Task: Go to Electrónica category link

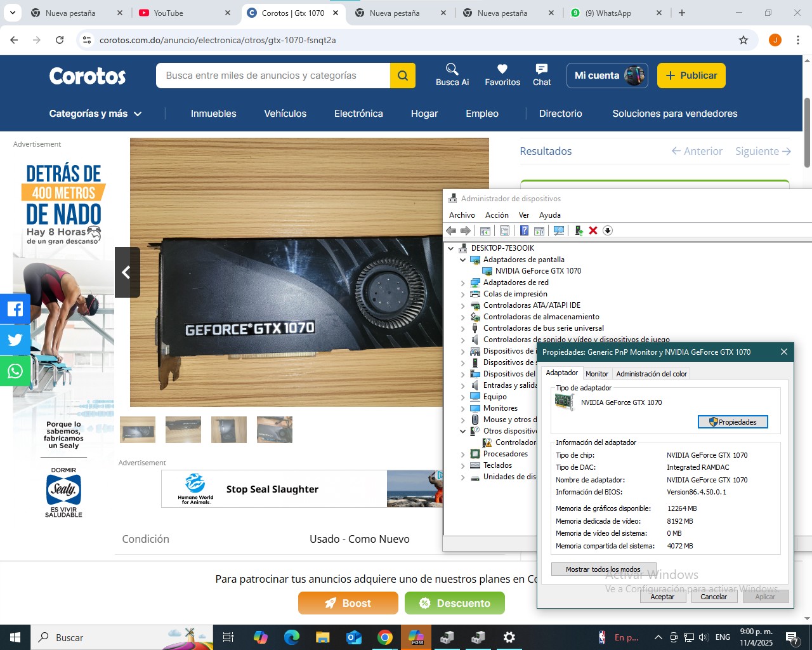Action: (358, 114)
